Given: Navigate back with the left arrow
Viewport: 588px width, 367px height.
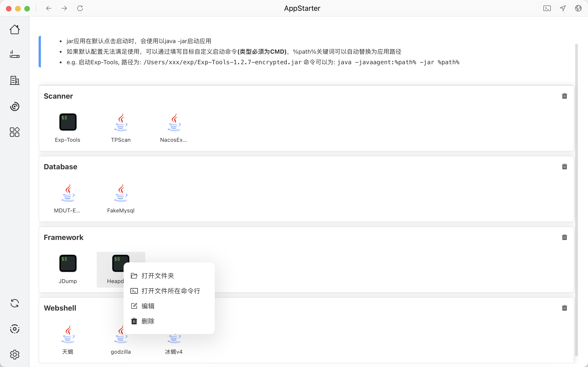Looking at the screenshot, I should pos(49,8).
